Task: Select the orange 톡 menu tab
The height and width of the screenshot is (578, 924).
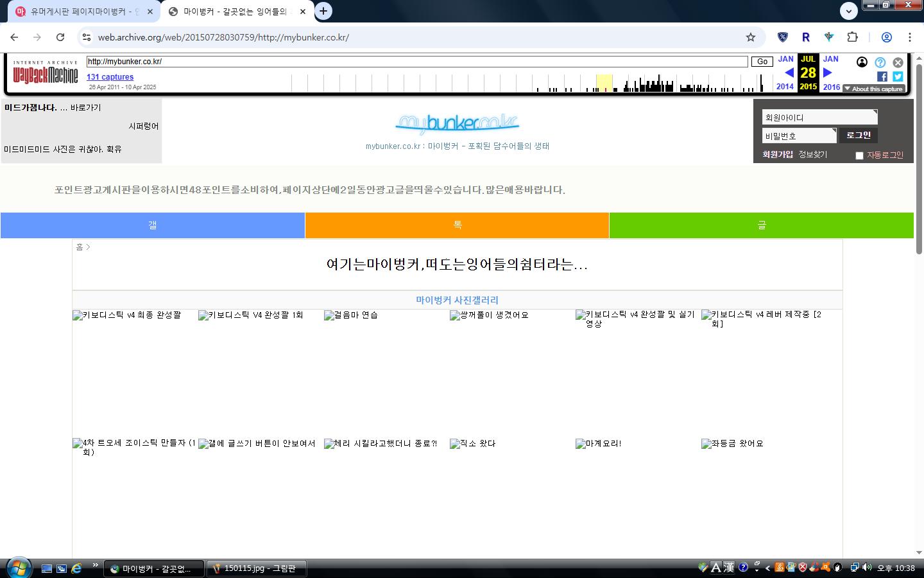Action: (457, 225)
